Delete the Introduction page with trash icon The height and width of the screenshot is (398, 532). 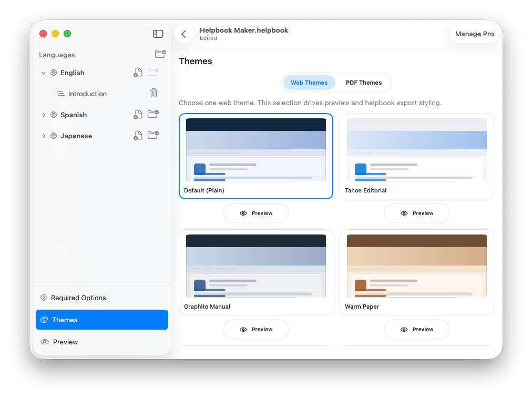click(154, 93)
